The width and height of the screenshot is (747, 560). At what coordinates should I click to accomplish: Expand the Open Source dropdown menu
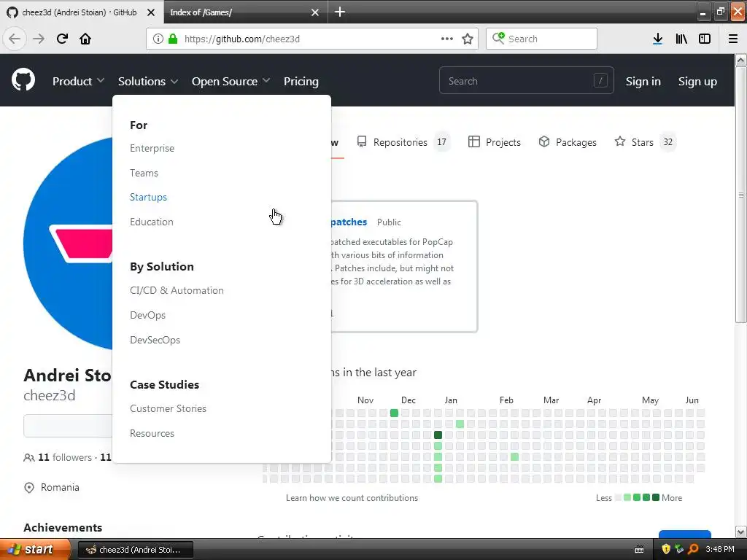(231, 81)
